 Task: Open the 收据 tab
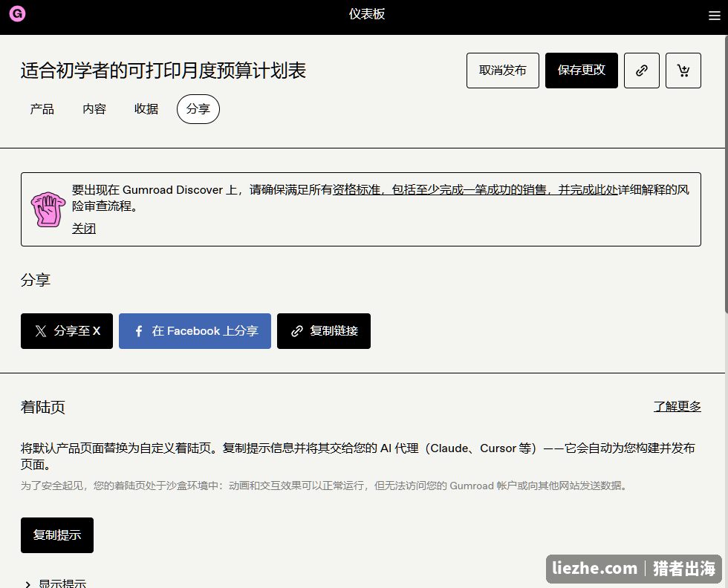click(x=146, y=109)
